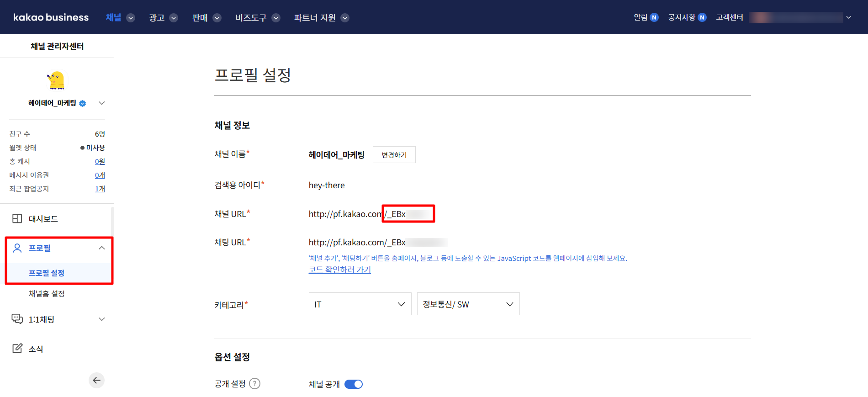Open 공지사항 notices
The width and height of the screenshot is (868, 397).
682,17
